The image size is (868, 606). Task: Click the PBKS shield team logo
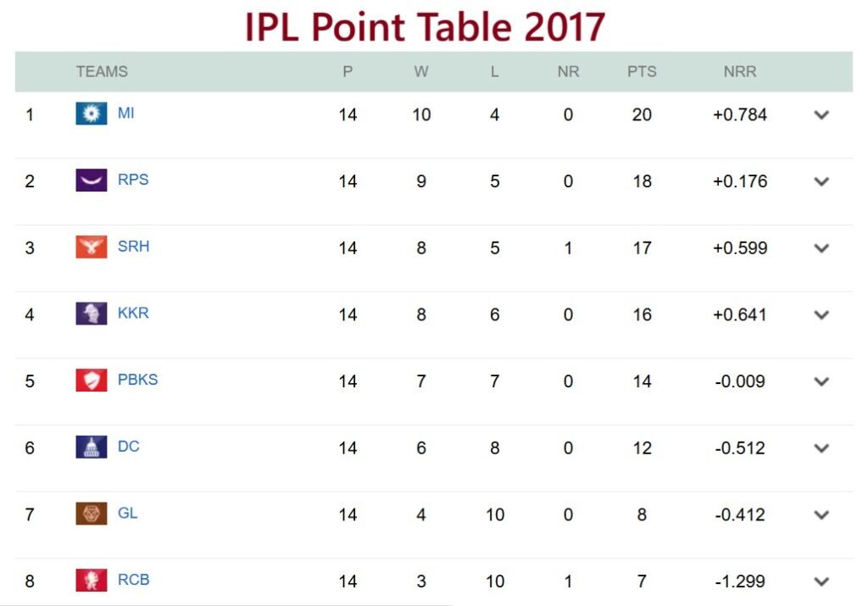coord(92,379)
